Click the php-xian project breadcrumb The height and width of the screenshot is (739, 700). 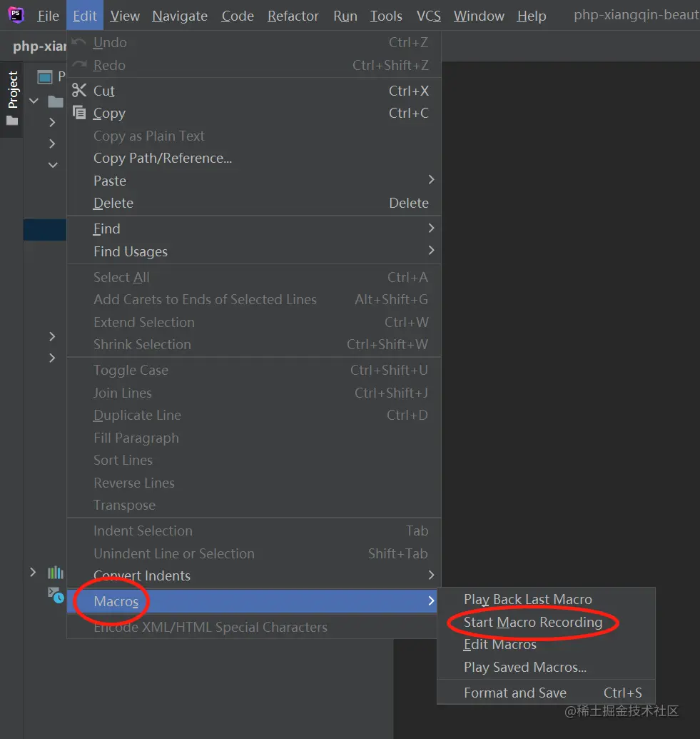pos(39,46)
